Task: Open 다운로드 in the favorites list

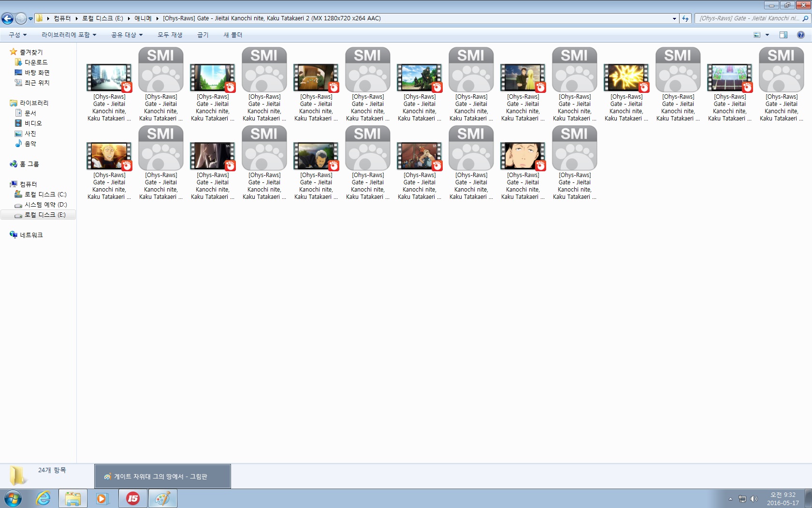Action: [x=36, y=62]
